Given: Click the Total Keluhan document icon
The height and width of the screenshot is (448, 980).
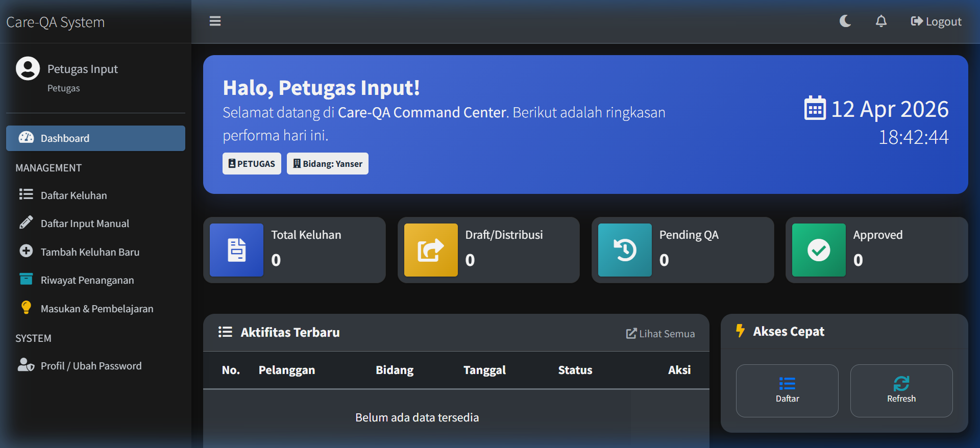Looking at the screenshot, I should [x=236, y=250].
